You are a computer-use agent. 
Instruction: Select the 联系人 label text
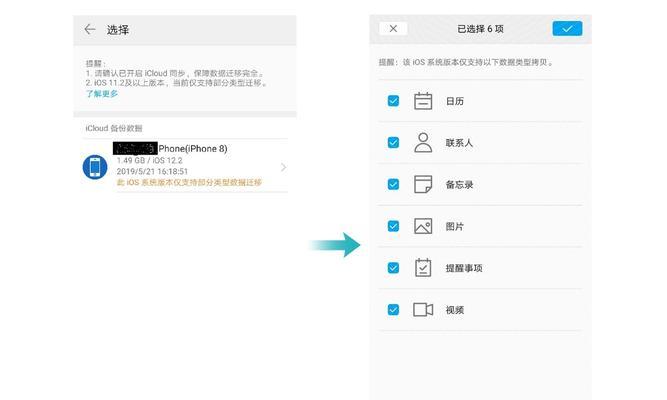459,143
